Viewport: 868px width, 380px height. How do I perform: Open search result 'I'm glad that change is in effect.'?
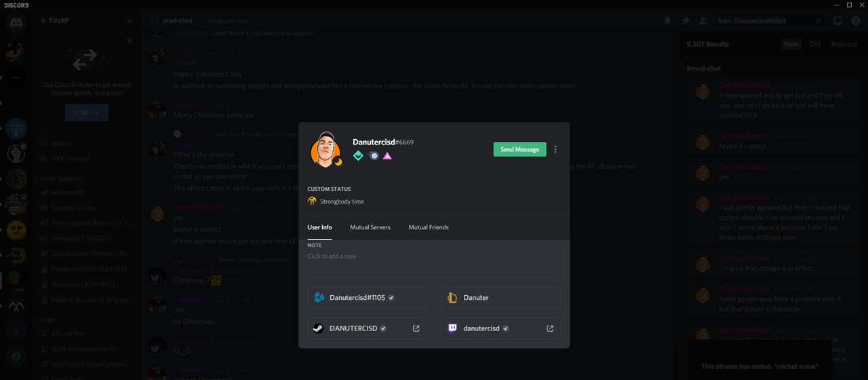click(773, 264)
